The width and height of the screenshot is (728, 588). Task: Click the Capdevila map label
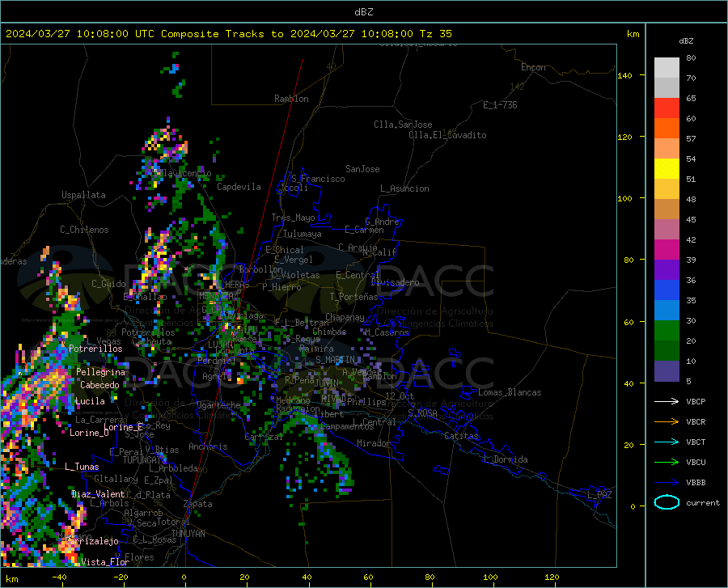pyautogui.click(x=239, y=187)
